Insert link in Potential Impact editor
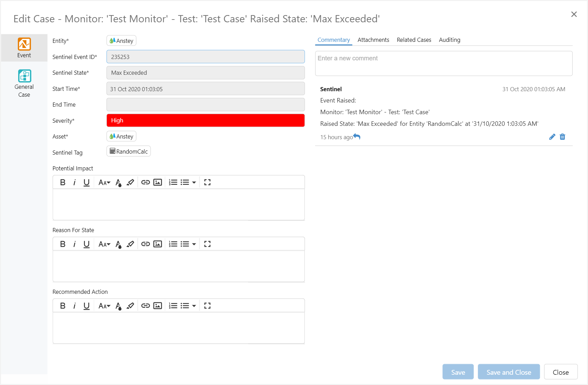588x385 pixels. point(146,182)
